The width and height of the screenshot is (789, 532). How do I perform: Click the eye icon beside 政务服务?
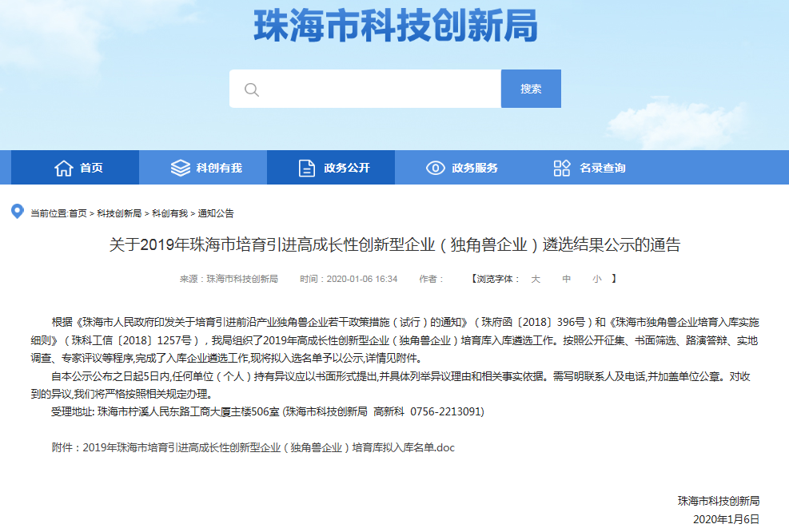pyautogui.click(x=436, y=168)
